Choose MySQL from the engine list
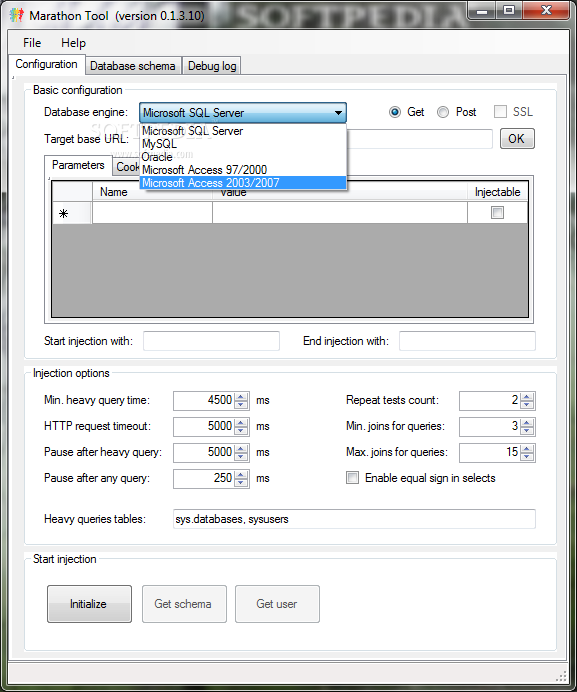The width and height of the screenshot is (577, 692). point(243,144)
